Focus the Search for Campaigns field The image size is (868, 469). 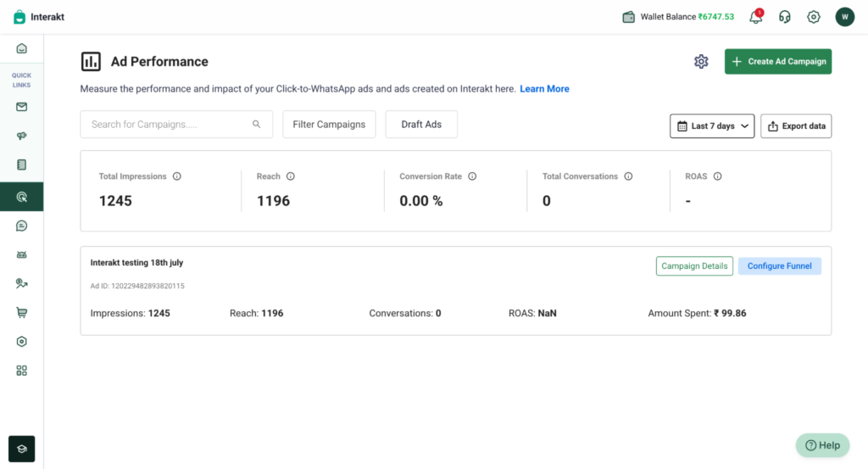click(176, 124)
